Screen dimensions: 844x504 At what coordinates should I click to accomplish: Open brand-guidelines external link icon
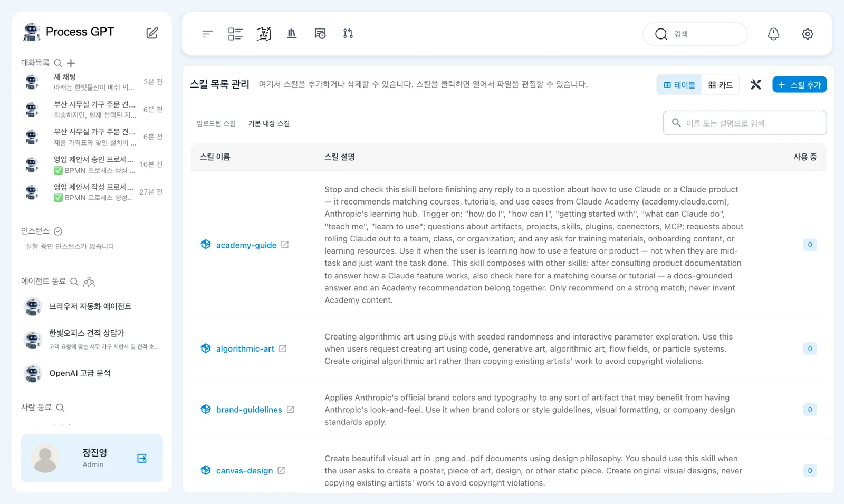pos(291,410)
